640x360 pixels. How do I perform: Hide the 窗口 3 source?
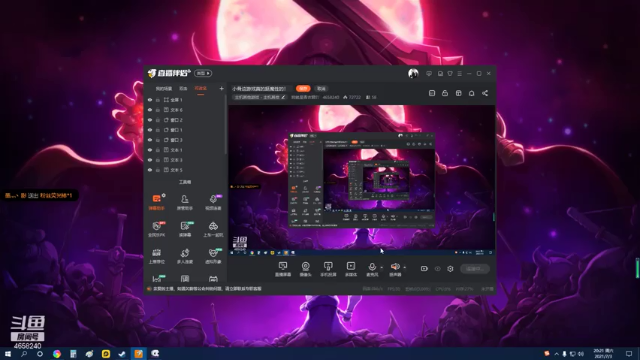click(x=150, y=140)
